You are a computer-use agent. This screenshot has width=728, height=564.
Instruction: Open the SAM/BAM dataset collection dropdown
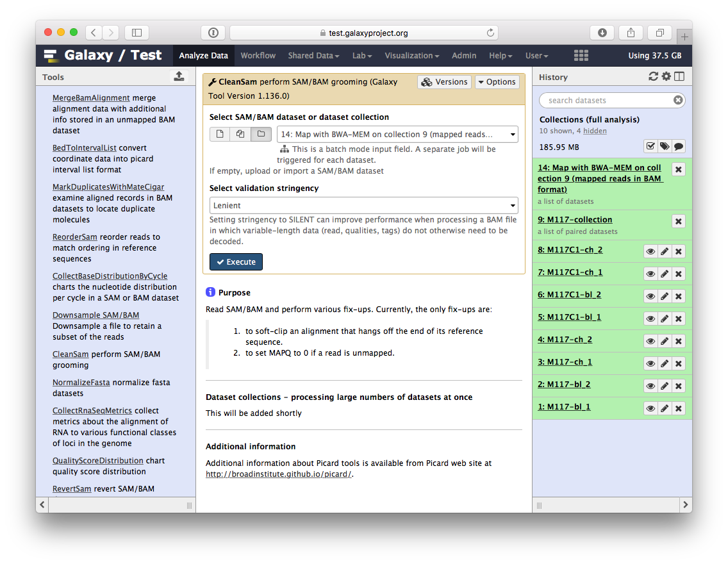[x=397, y=134]
